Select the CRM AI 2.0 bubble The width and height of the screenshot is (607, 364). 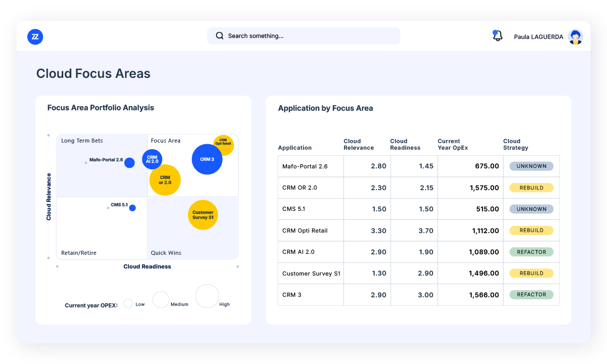[152, 159]
